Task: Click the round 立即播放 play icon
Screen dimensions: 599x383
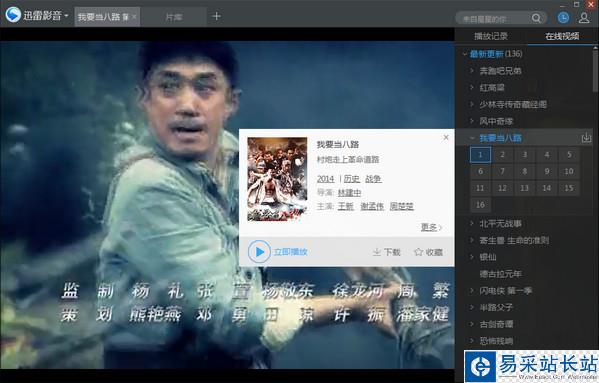Action: [259, 252]
